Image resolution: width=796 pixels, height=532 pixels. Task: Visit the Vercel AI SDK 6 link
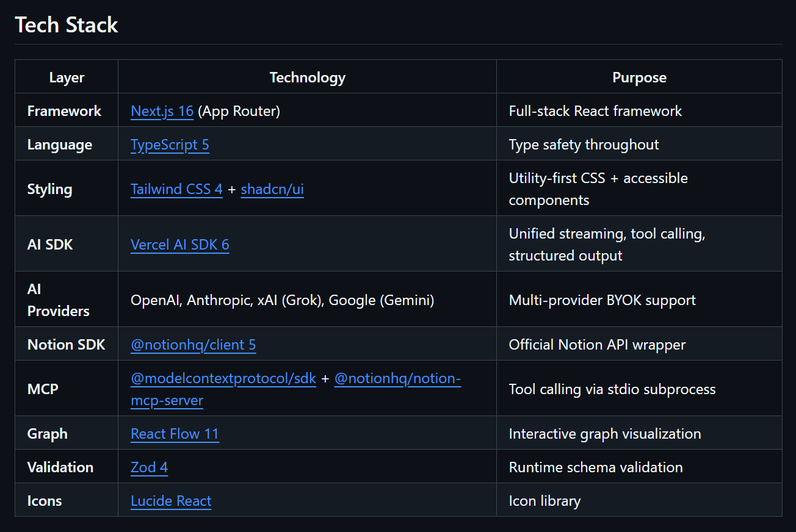click(x=180, y=245)
